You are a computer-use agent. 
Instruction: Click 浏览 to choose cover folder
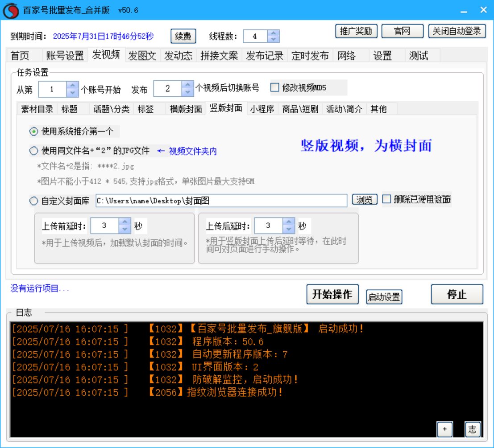pyautogui.click(x=365, y=199)
